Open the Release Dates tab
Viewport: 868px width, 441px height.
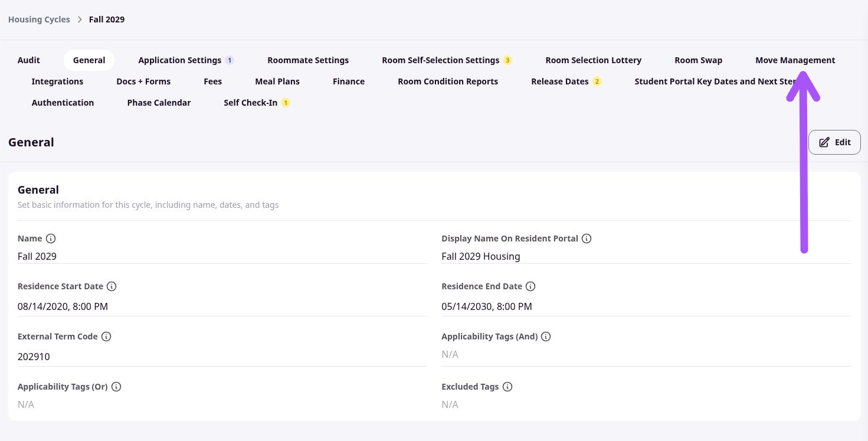(566, 81)
